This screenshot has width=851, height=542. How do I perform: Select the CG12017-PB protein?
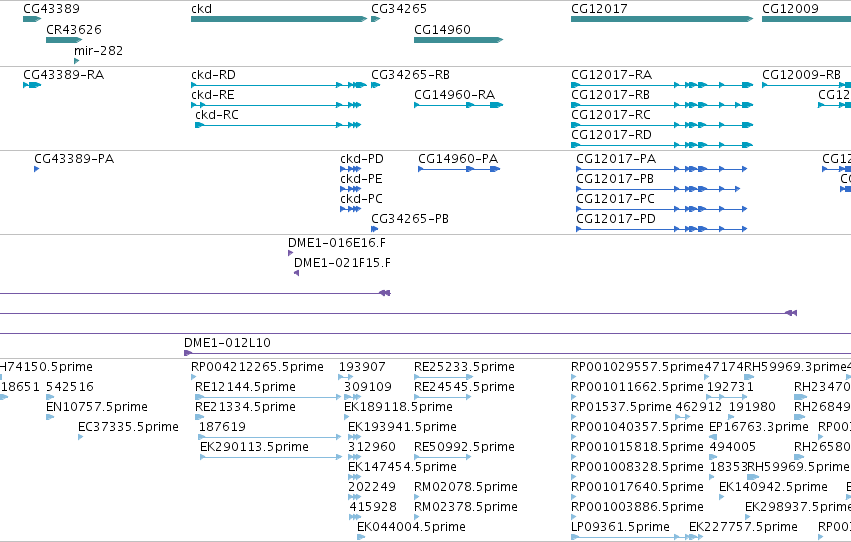658,189
